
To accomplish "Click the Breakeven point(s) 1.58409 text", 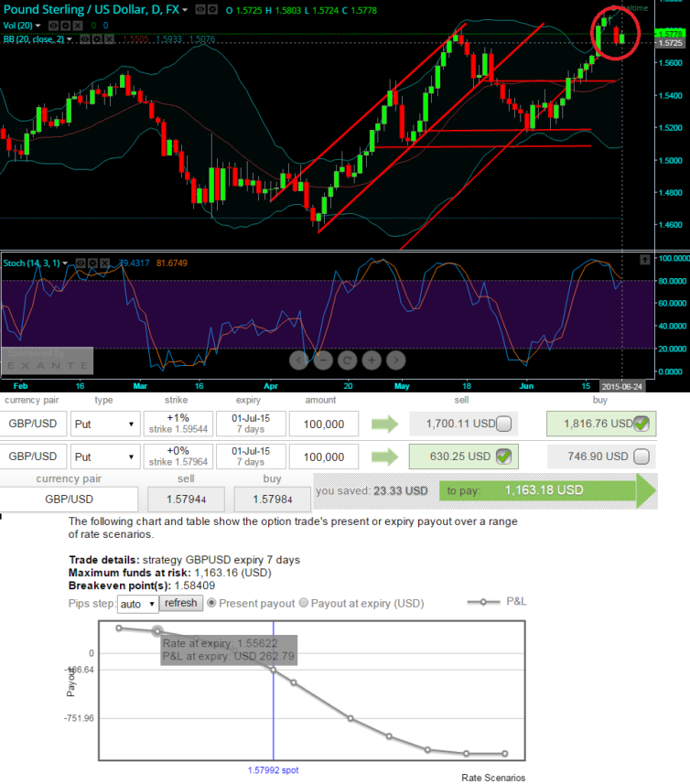I will pyautogui.click(x=142, y=585).
